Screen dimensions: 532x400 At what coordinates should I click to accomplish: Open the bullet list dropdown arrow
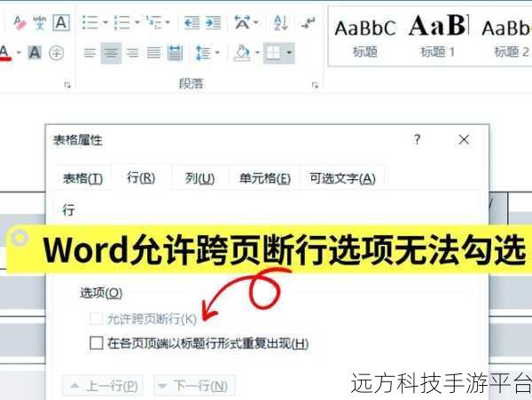pos(106,23)
